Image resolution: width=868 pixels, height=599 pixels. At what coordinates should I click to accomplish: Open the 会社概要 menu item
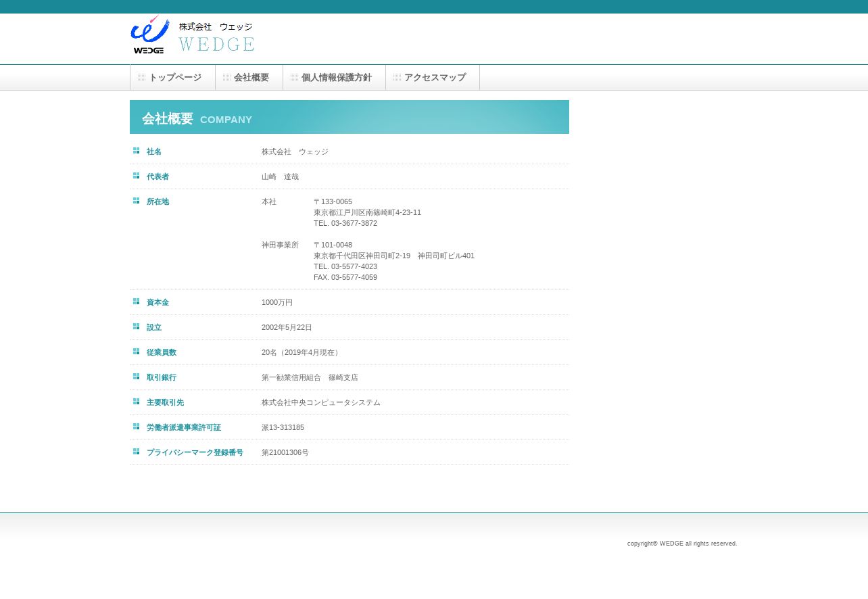click(x=249, y=78)
